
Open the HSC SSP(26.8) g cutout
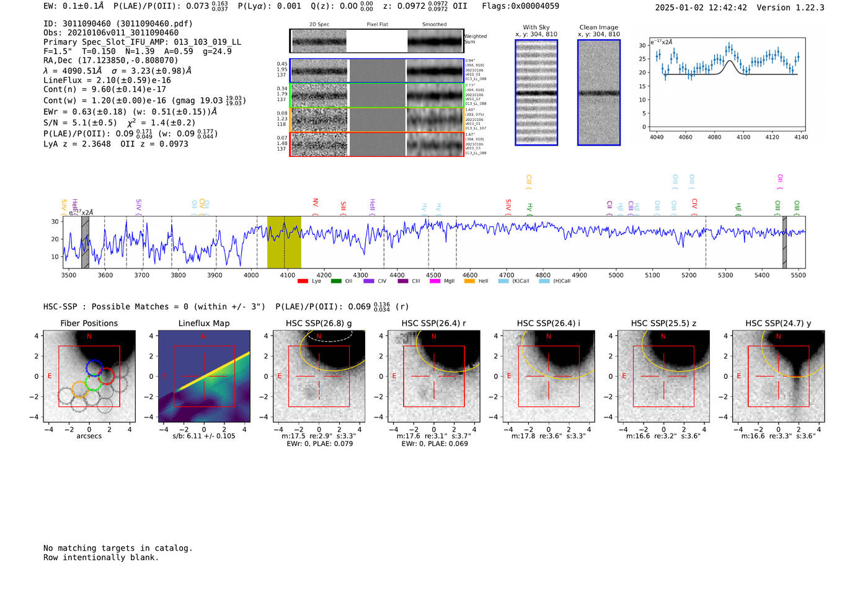coord(319,376)
